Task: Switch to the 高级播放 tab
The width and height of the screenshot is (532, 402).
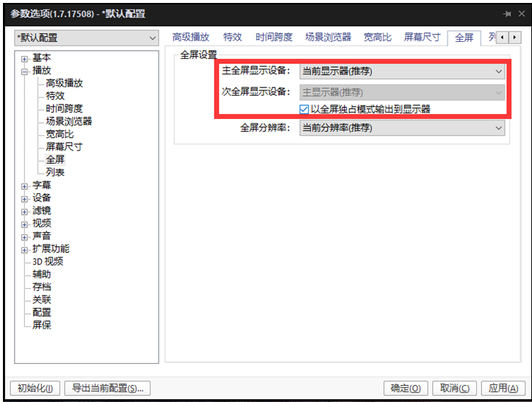Action: pyautogui.click(x=190, y=37)
